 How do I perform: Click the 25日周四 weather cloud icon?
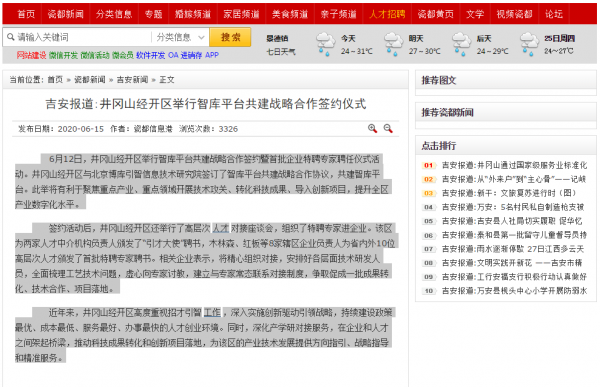[x=529, y=44]
